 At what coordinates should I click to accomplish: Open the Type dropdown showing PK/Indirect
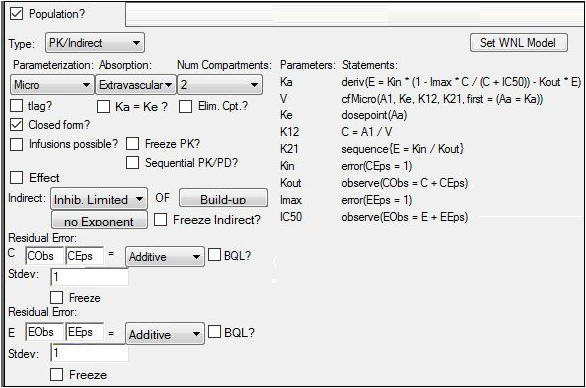pyautogui.click(x=95, y=43)
